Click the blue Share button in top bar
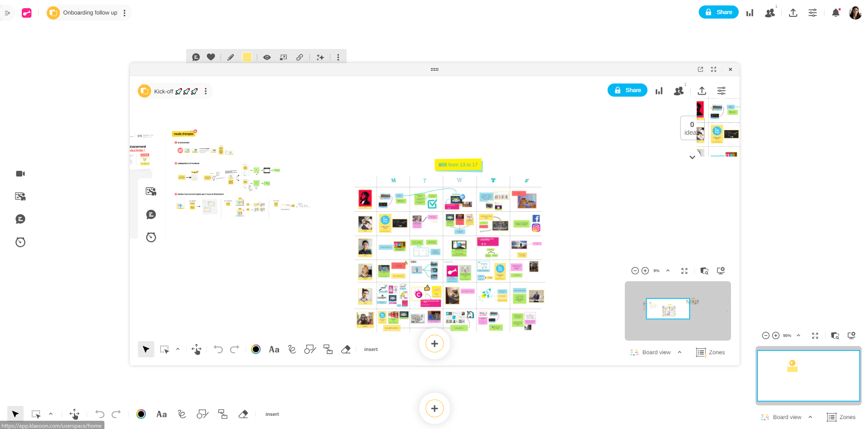Image resolution: width=868 pixels, height=429 pixels. pyautogui.click(x=718, y=12)
